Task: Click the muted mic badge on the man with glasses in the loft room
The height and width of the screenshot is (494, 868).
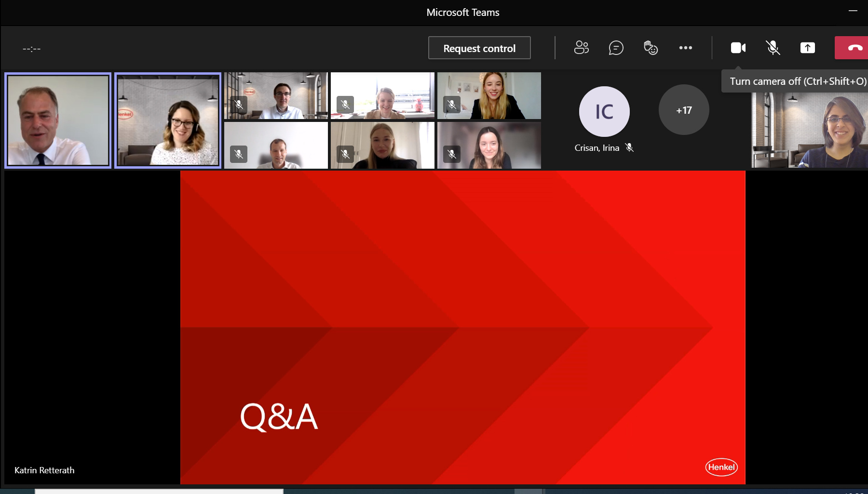Action: pos(238,104)
